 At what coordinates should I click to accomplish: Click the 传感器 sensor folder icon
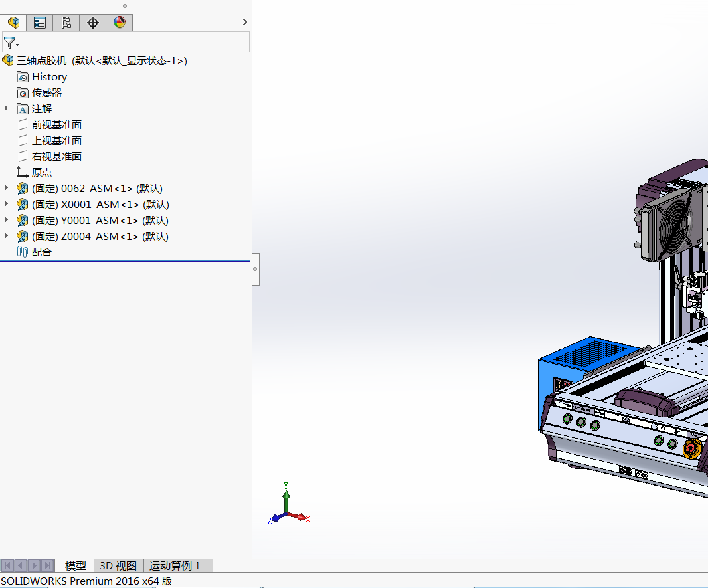click(23, 92)
